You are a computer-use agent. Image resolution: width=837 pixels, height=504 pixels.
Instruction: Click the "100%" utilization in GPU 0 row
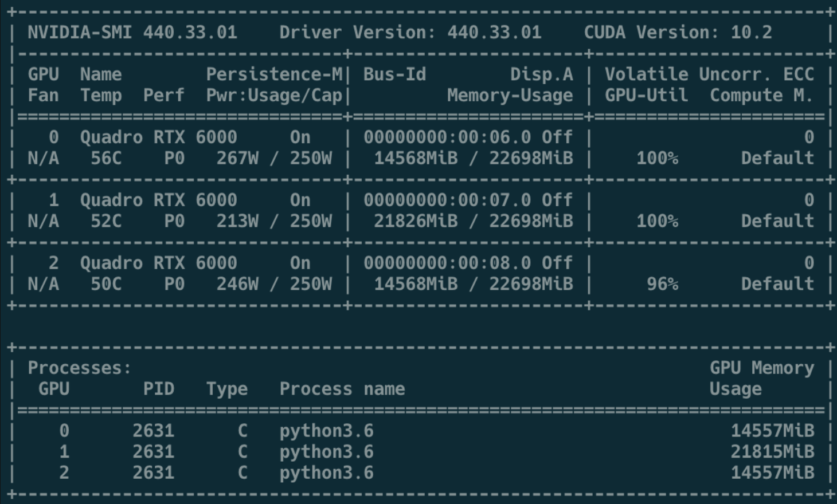tap(657, 158)
